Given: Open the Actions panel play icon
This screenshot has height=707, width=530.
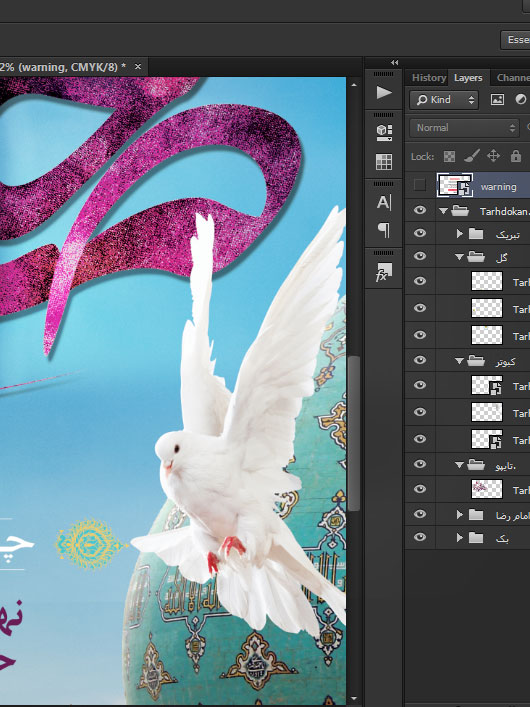Looking at the screenshot, I should (383, 92).
